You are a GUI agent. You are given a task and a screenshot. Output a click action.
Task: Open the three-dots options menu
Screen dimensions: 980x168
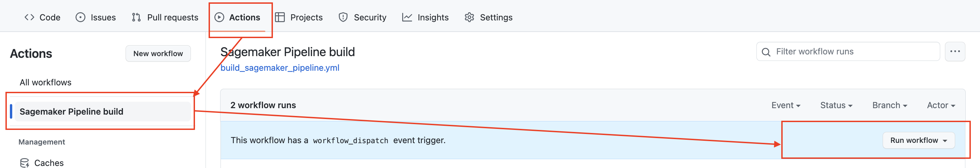[x=954, y=51]
